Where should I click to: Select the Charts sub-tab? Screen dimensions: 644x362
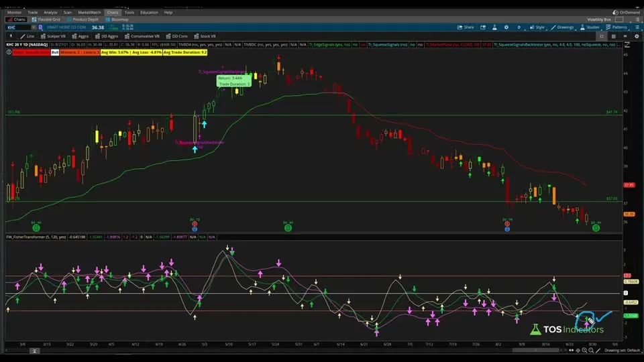point(16,19)
